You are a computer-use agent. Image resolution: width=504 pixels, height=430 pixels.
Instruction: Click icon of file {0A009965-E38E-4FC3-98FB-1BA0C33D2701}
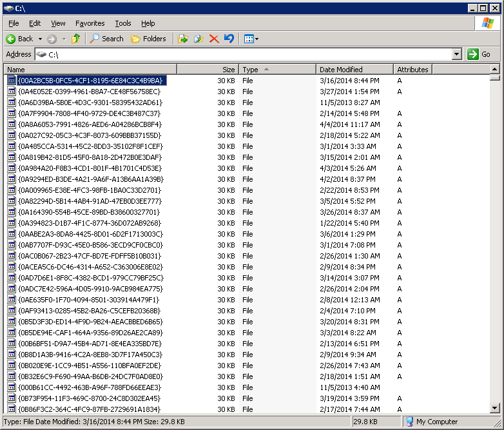pos(12,190)
